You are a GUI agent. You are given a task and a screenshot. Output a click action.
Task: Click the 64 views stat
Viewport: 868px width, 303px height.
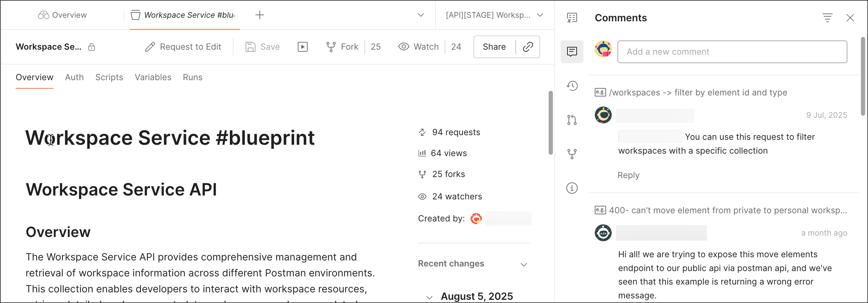443,153
